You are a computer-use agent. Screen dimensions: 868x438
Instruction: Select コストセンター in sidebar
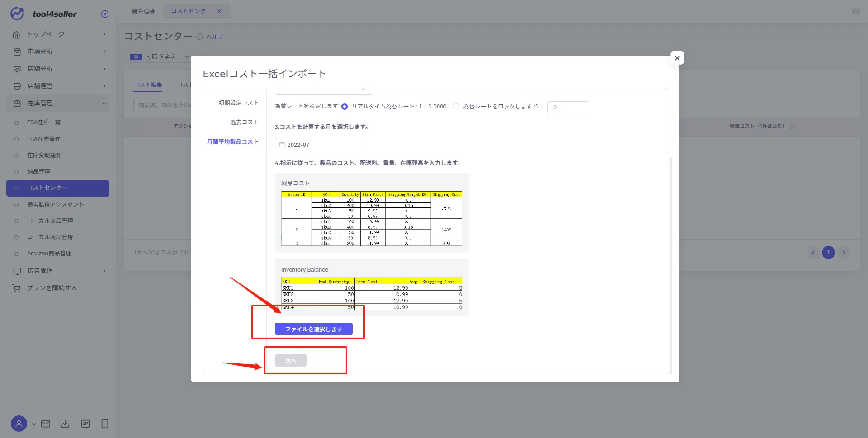[58, 188]
